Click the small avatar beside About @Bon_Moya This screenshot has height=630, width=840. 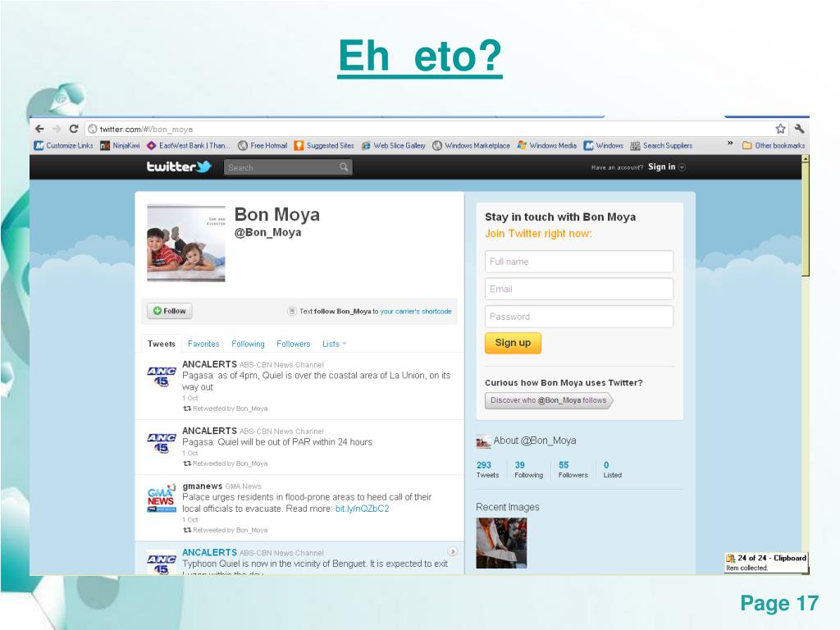(482, 441)
